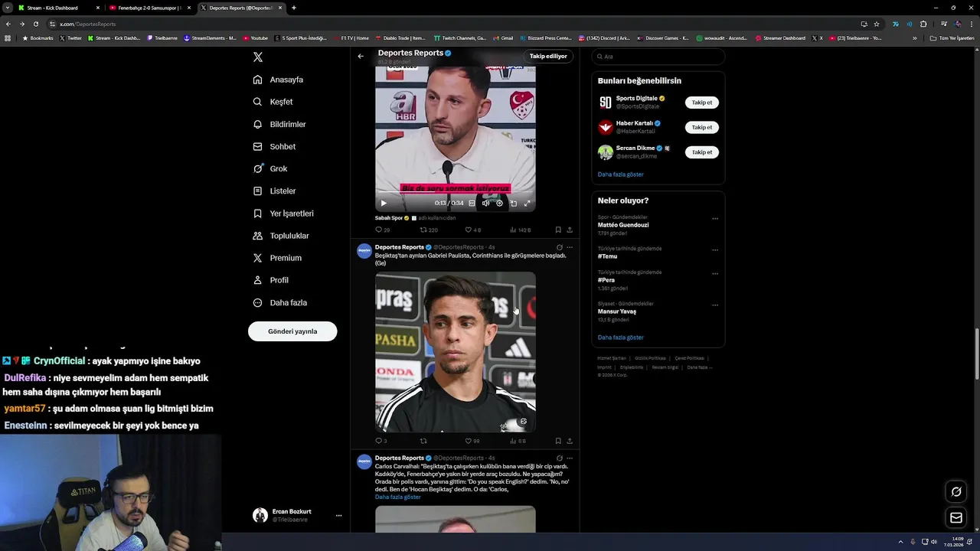Bookmark the Gabriel Paulista post
The width and height of the screenshot is (980, 551).
(558, 441)
